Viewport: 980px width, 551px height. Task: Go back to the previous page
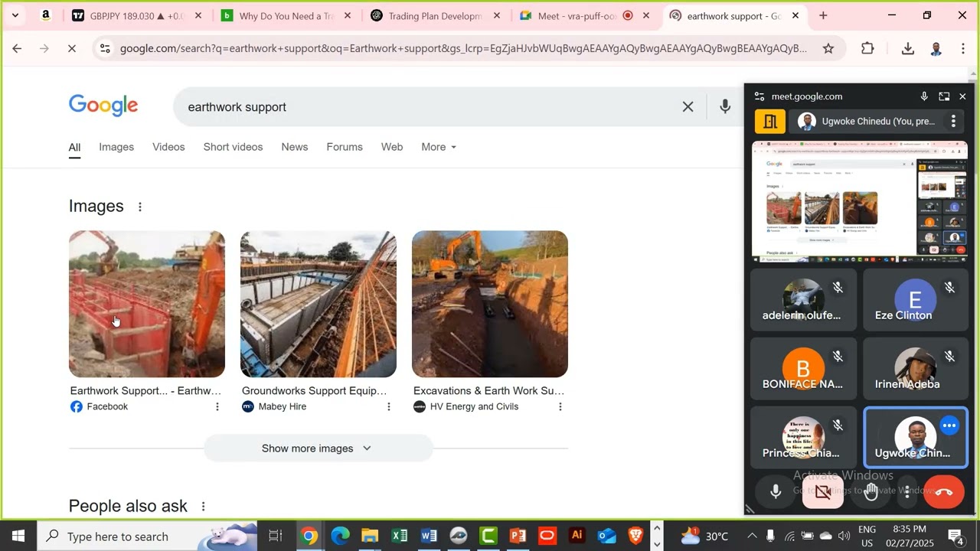[x=17, y=48]
